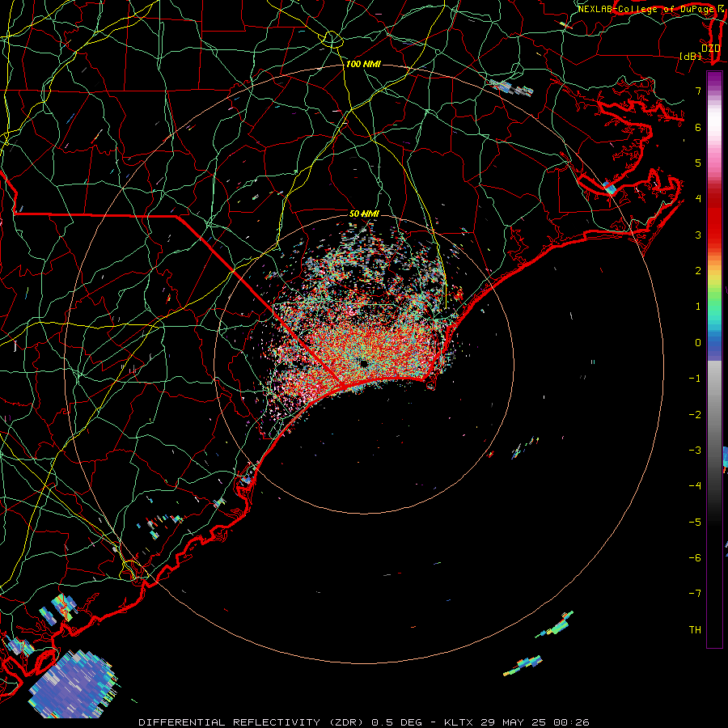Click the "3" value on the dB scale
728x728 pixels.
click(x=698, y=235)
